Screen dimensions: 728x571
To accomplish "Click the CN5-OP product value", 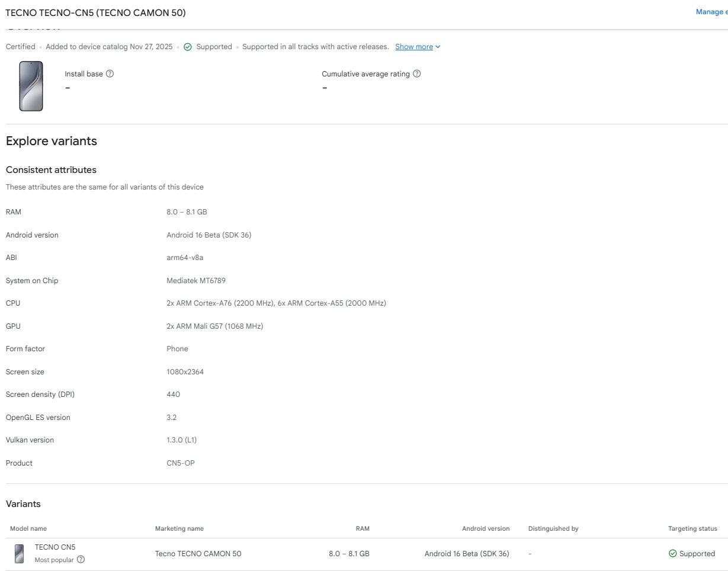I will pyautogui.click(x=181, y=463).
